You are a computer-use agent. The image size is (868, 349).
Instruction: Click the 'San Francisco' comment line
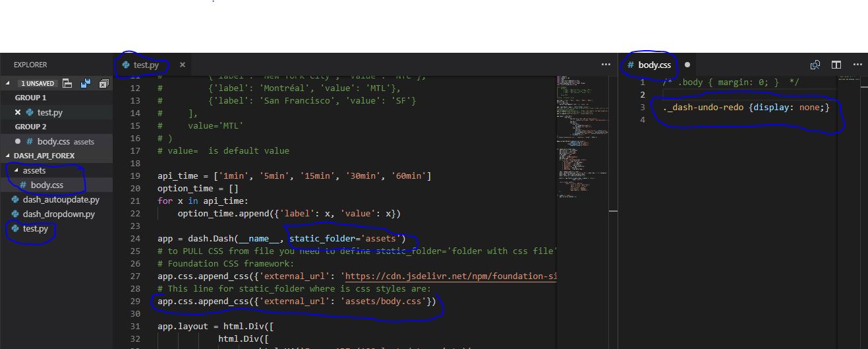[x=287, y=101]
